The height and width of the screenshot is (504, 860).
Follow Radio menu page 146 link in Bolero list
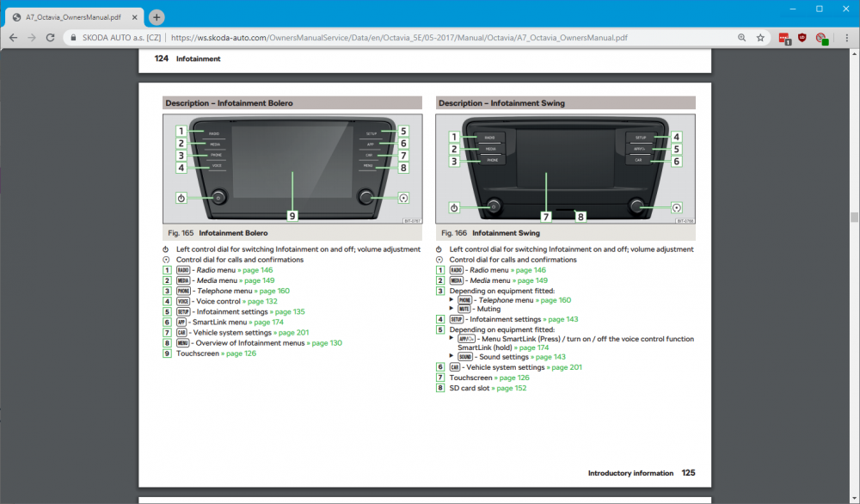click(255, 270)
